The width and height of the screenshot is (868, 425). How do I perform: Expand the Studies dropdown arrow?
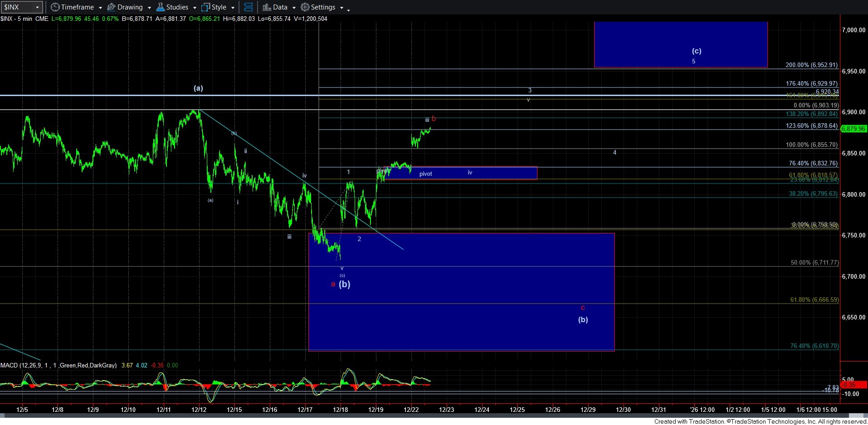pos(195,8)
